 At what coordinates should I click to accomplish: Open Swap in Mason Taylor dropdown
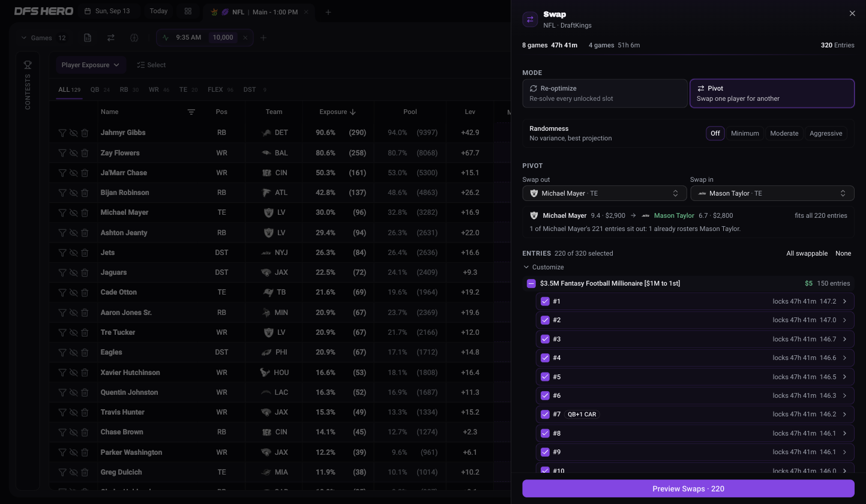coord(772,193)
